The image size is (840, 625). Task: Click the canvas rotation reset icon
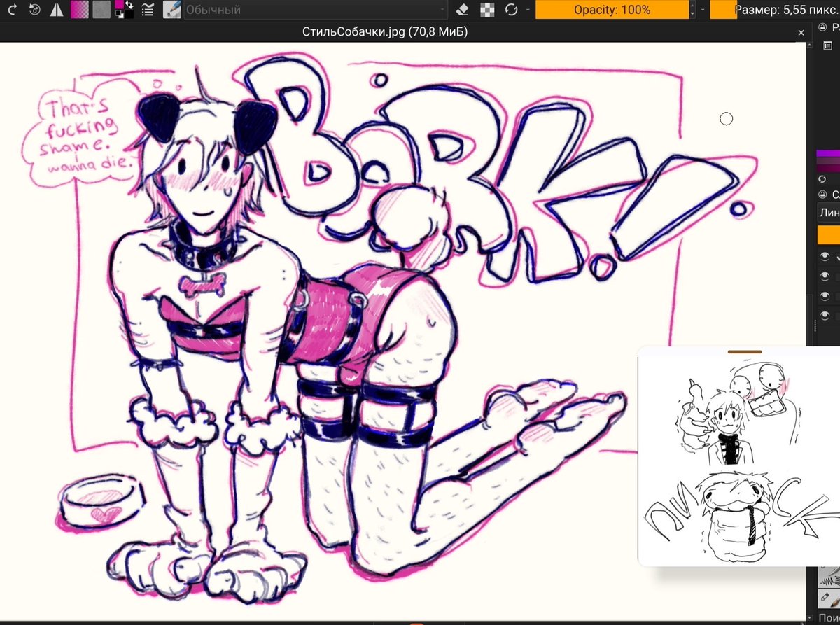click(35, 10)
